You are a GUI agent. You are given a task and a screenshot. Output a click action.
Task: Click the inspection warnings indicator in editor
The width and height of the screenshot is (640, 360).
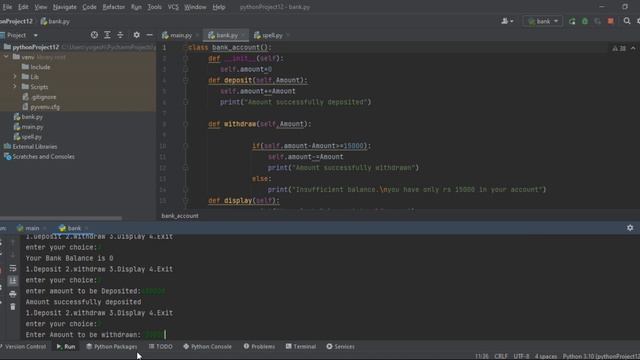pyautogui.click(x=619, y=48)
